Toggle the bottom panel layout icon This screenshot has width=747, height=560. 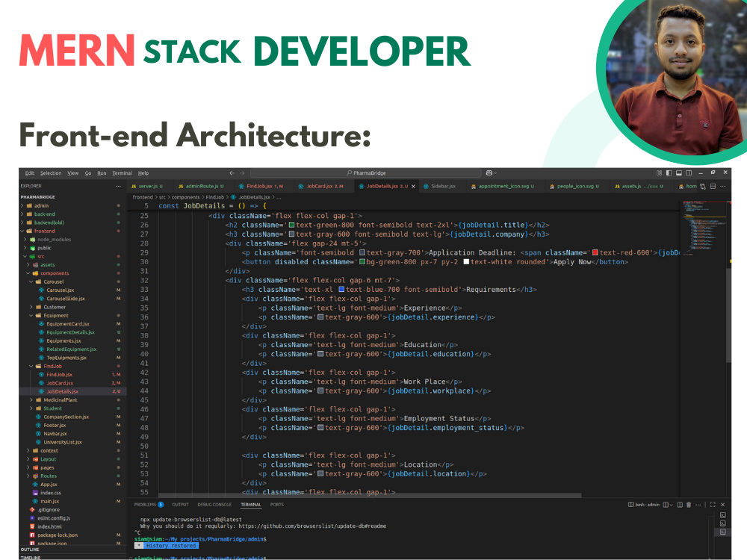[x=679, y=173]
